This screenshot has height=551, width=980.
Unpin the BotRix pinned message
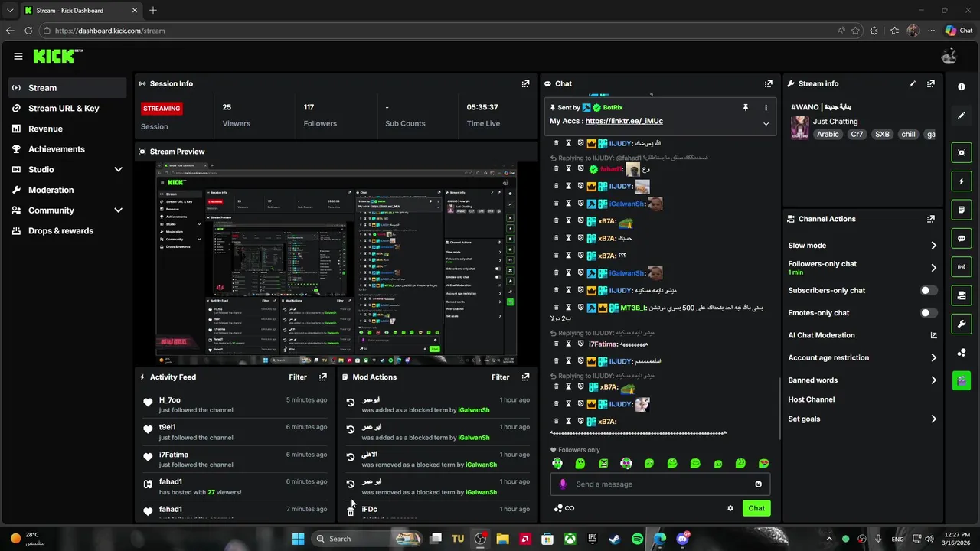(x=745, y=108)
